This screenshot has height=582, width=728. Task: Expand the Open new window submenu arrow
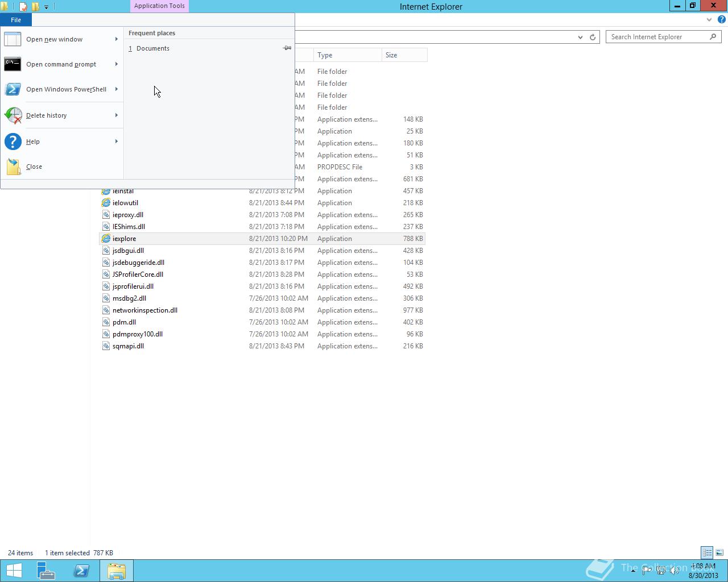117,39
